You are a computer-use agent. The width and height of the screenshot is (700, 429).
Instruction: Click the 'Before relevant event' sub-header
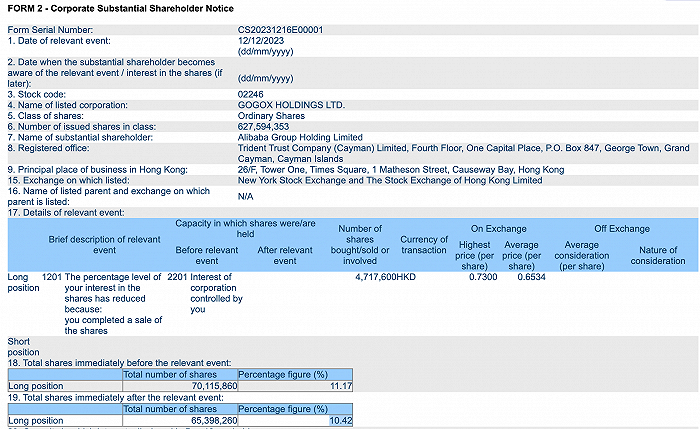(x=207, y=255)
